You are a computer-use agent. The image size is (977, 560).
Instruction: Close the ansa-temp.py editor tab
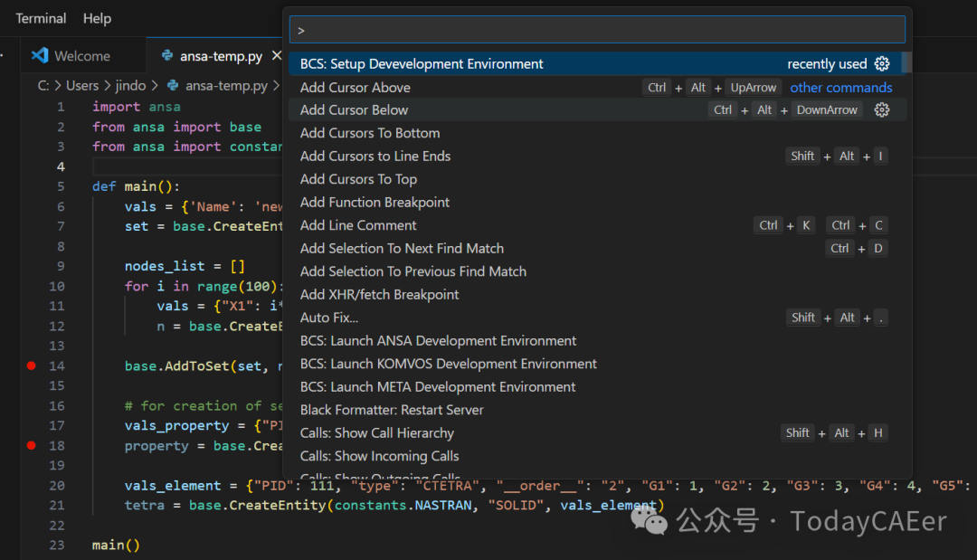click(277, 55)
